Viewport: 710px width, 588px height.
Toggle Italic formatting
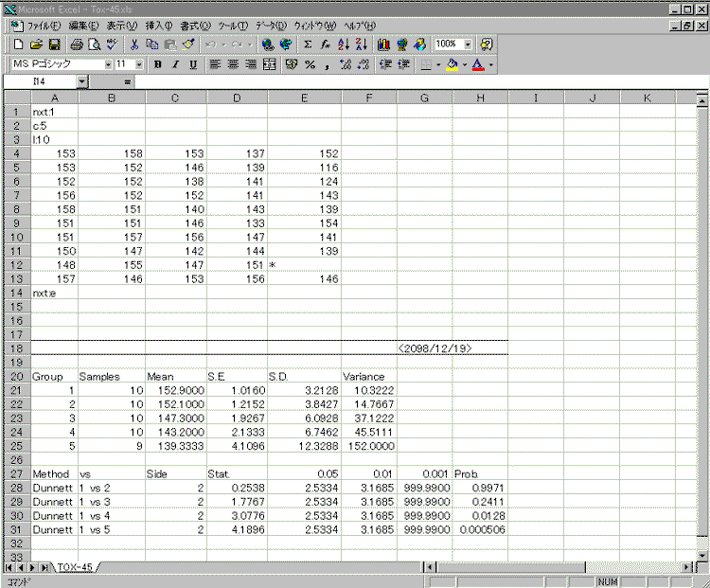(175, 64)
